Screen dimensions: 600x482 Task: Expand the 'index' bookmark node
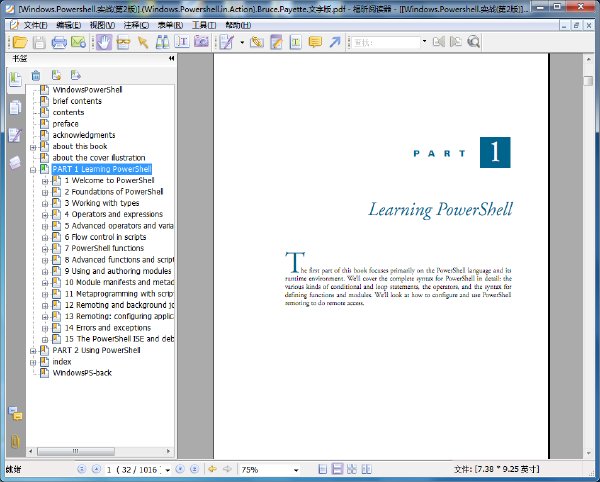point(33,362)
